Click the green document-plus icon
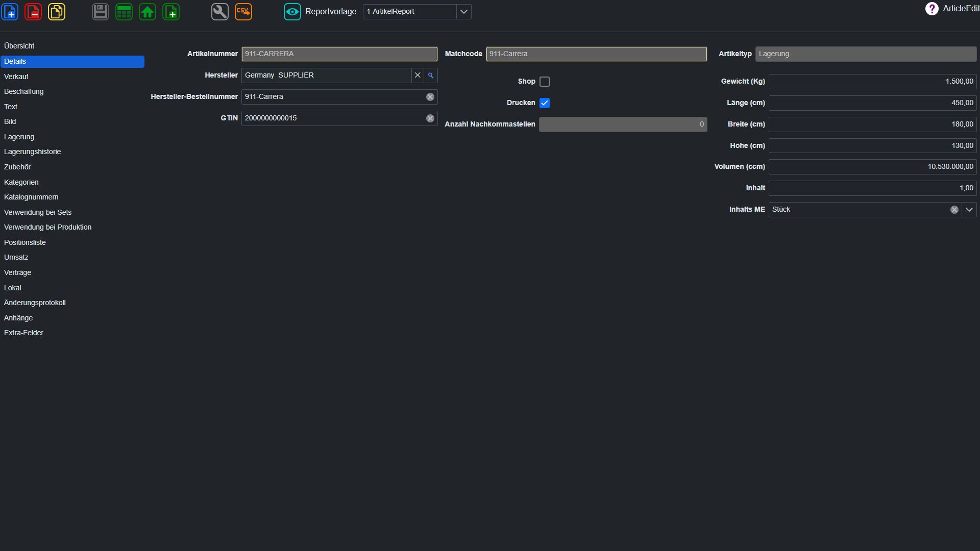The height and width of the screenshot is (551, 980). 171,12
